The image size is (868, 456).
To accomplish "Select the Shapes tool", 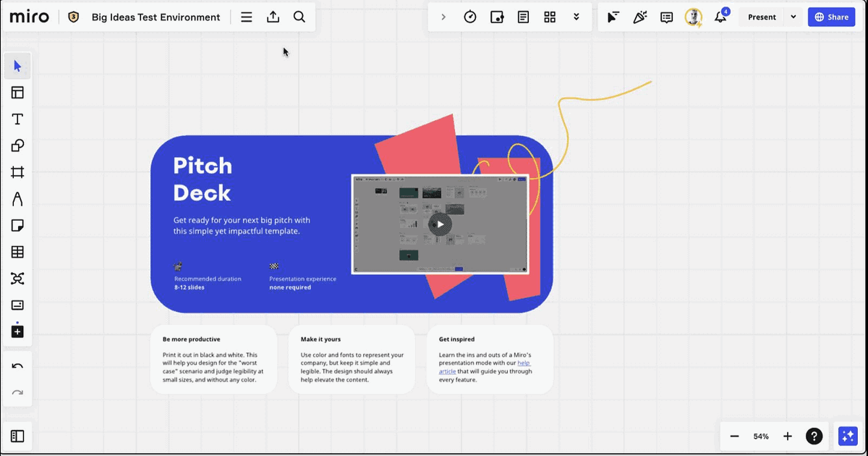I will point(17,145).
